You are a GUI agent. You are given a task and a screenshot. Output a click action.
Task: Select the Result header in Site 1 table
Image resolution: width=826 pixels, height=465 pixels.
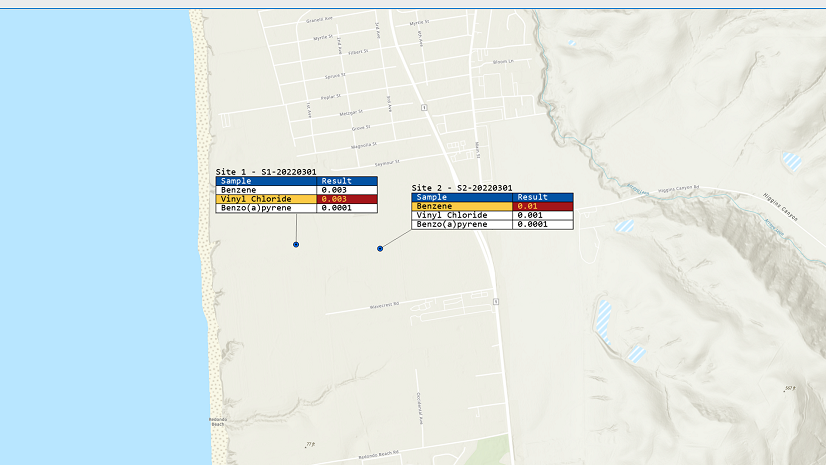click(x=347, y=181)
